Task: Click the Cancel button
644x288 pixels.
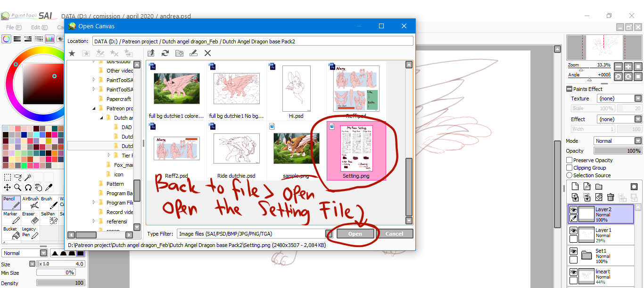Action: click(394, 234)
